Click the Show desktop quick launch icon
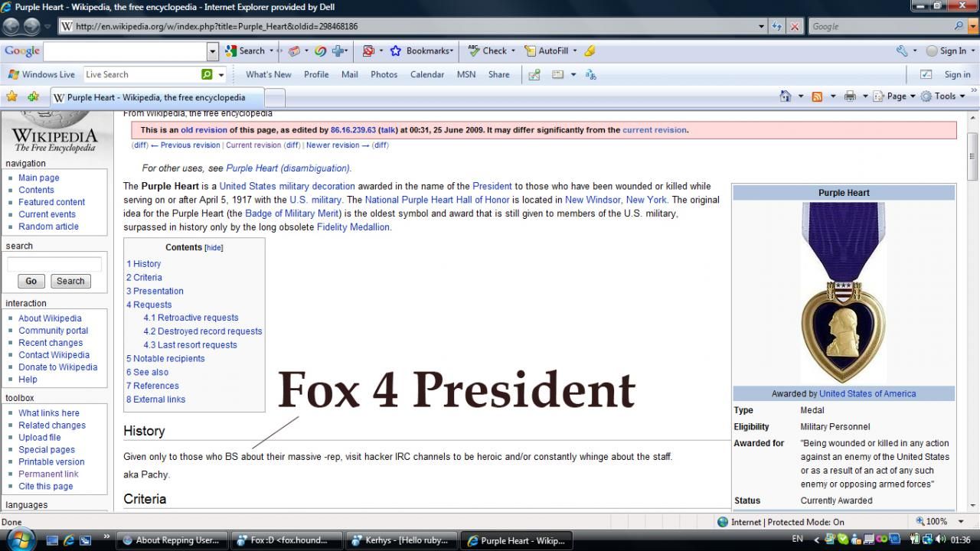 (52, 540)
